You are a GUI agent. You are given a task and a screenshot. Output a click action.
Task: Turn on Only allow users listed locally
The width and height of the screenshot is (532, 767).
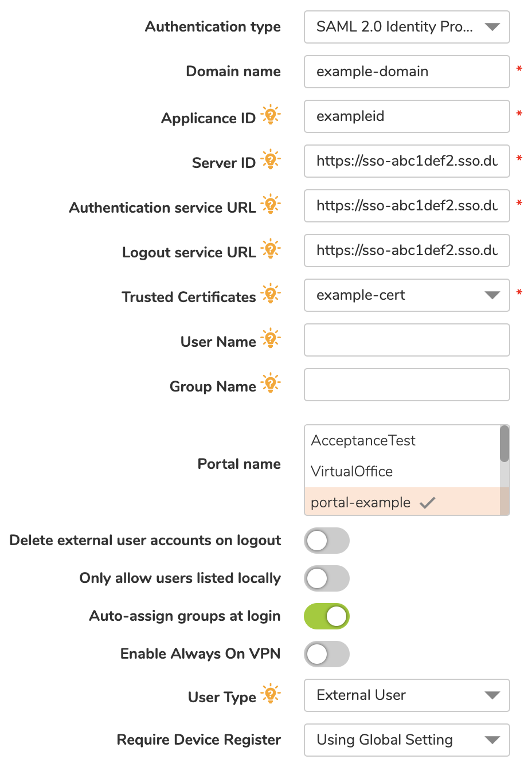point(327,578)
